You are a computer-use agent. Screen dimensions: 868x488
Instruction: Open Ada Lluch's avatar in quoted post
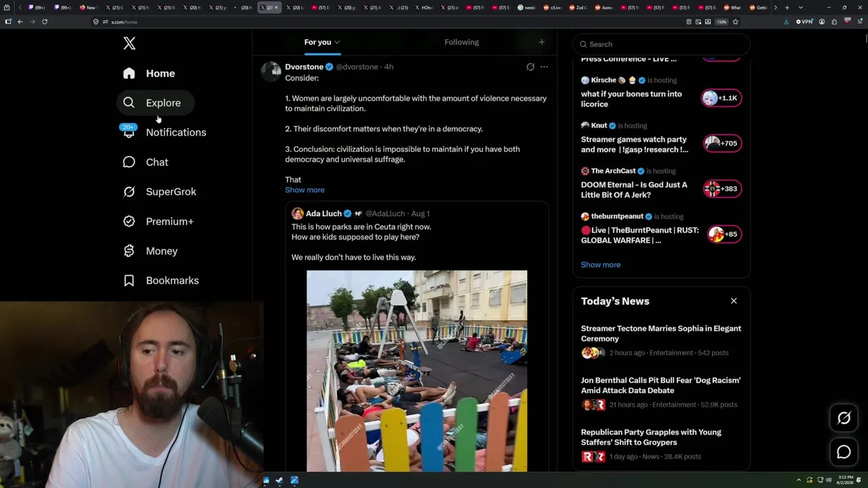pos(298,213)
